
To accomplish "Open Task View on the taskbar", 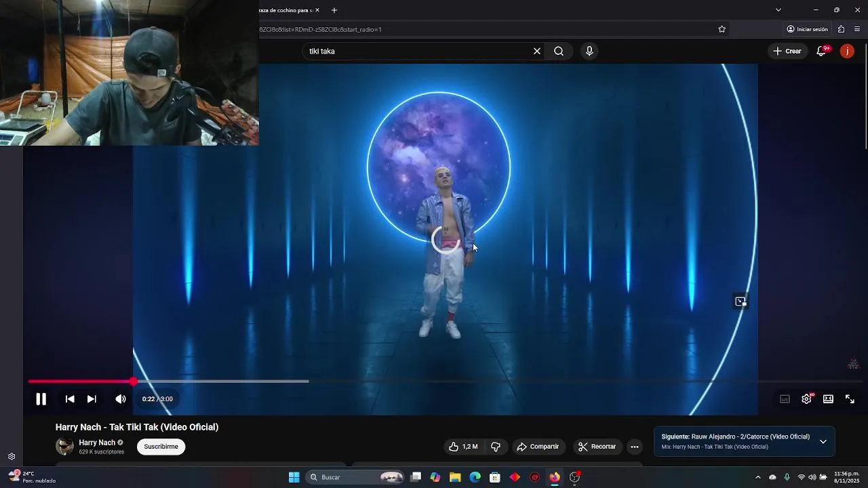I will tap(416, 477).
